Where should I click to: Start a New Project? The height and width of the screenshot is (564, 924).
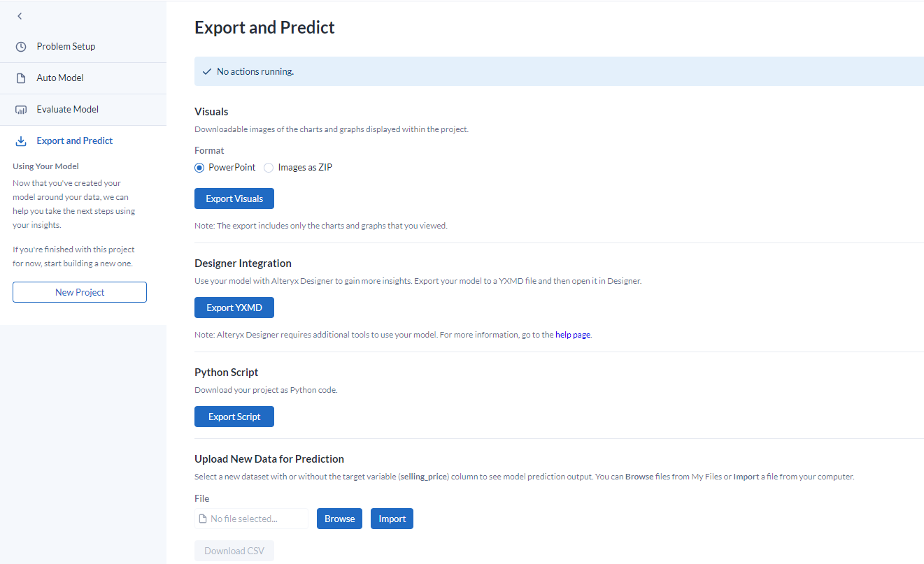[x=80, y=292]
